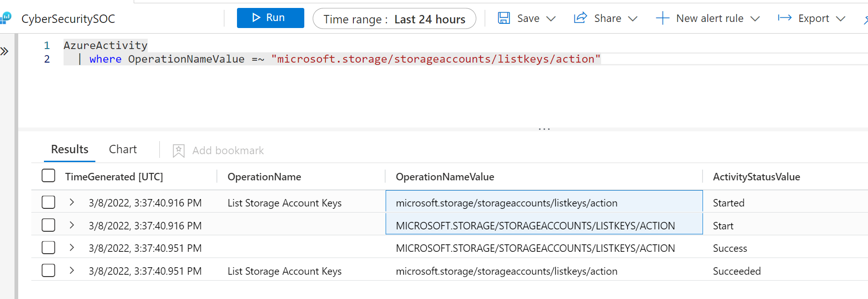This screenshot has width=868, height=299.
Task: Open the Time range Last 24 hours selector
Action: (395, 19)
